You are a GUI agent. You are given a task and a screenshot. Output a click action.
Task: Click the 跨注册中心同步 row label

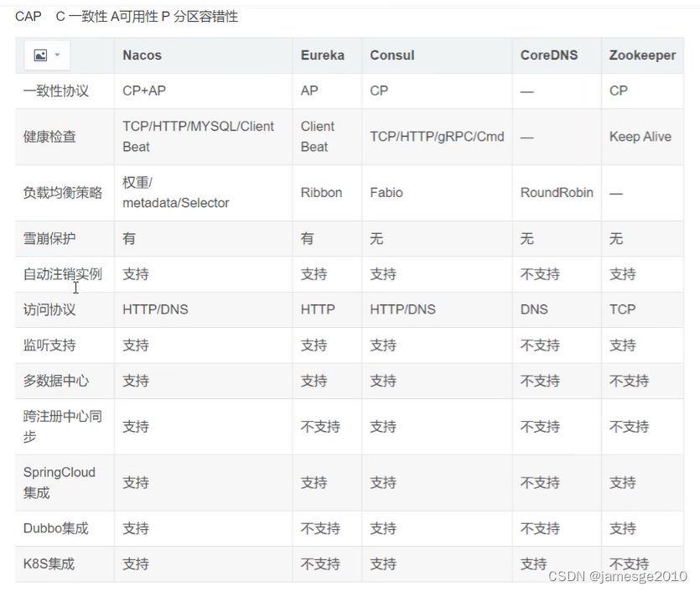click(x=63, y=426)
